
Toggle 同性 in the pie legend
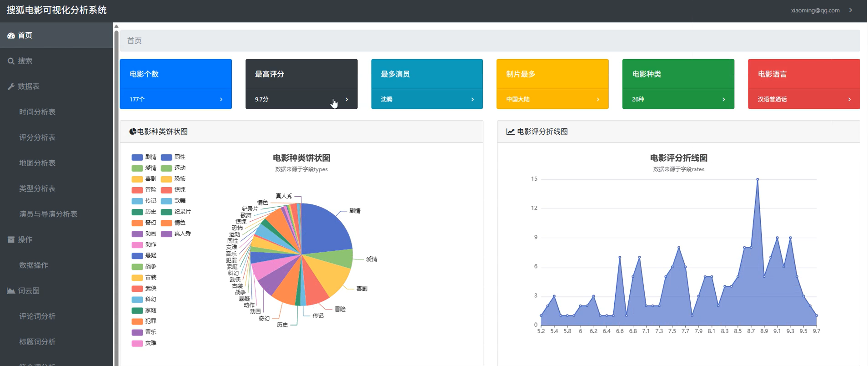173,157
